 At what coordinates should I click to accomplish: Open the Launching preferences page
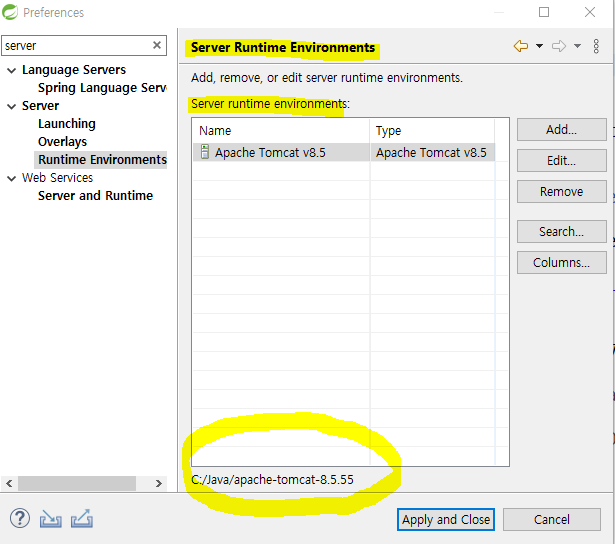[x=67, y=124]
